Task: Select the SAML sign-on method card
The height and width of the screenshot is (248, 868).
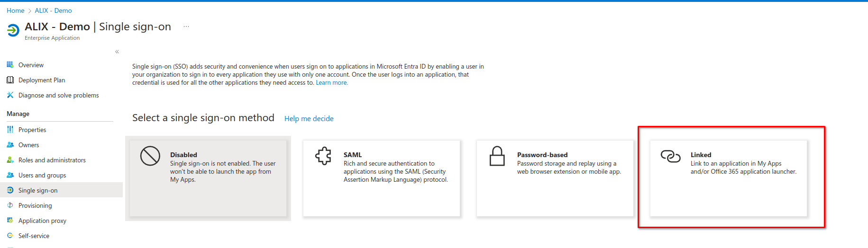Action: point(381,178)
